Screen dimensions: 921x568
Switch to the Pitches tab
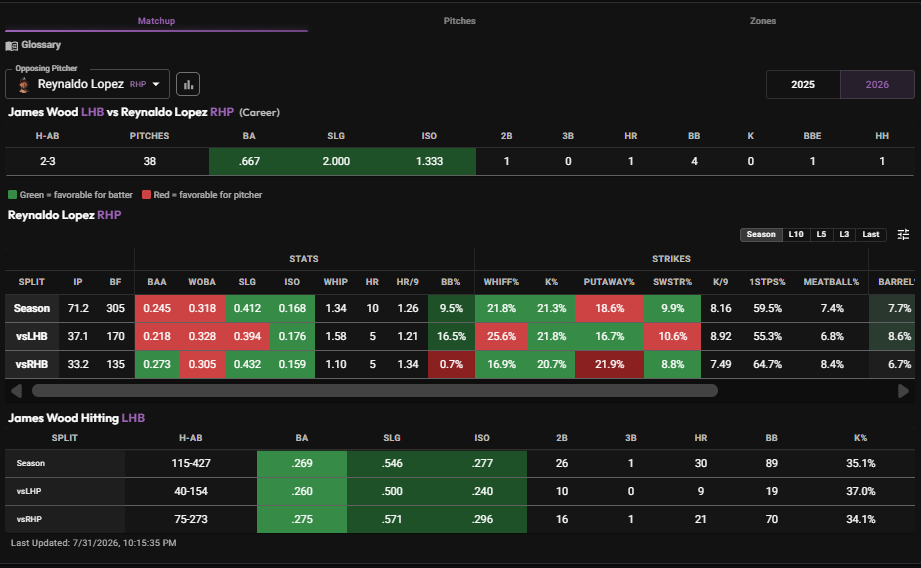point(459,21)
